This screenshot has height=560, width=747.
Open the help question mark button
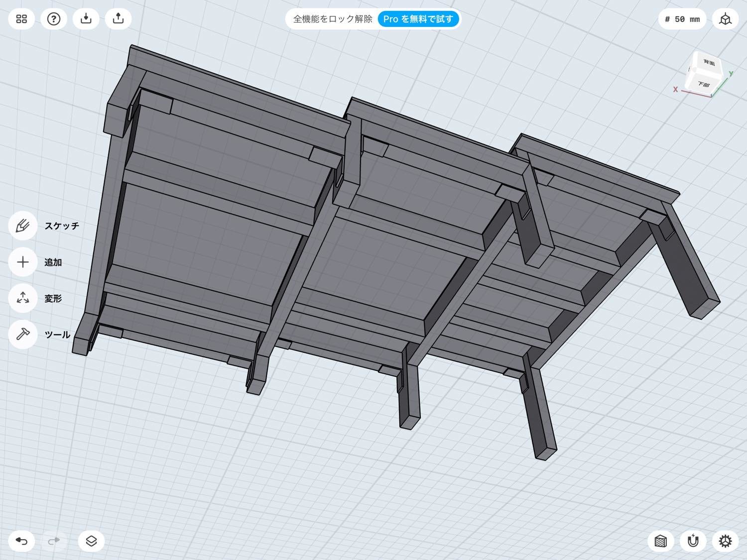click(x=54, y=19)
